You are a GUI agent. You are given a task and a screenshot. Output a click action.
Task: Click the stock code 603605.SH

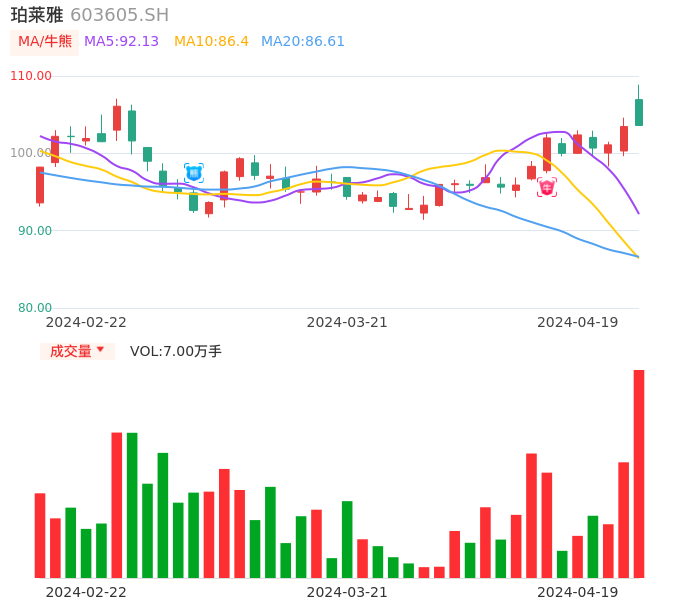[x=119, y=15]
